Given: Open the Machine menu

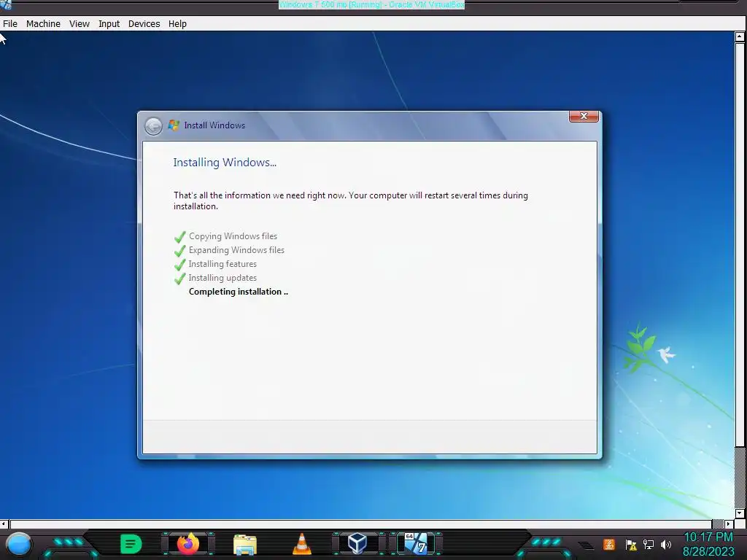Looking at the screenshot, I should pos(43,24).
